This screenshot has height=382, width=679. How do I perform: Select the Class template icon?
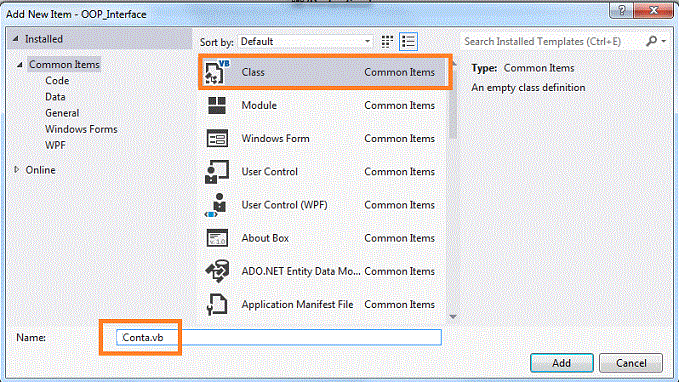(x=217, y=72)
